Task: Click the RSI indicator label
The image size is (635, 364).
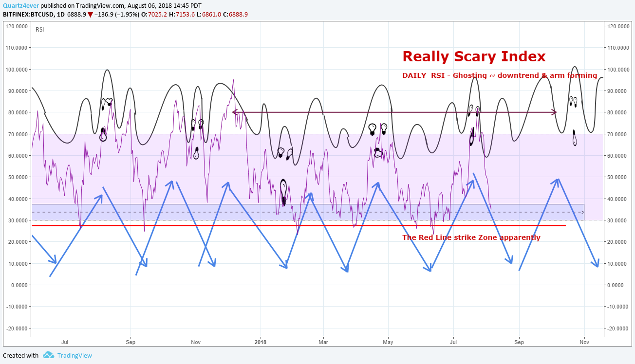Action: [x=40, y=30]
